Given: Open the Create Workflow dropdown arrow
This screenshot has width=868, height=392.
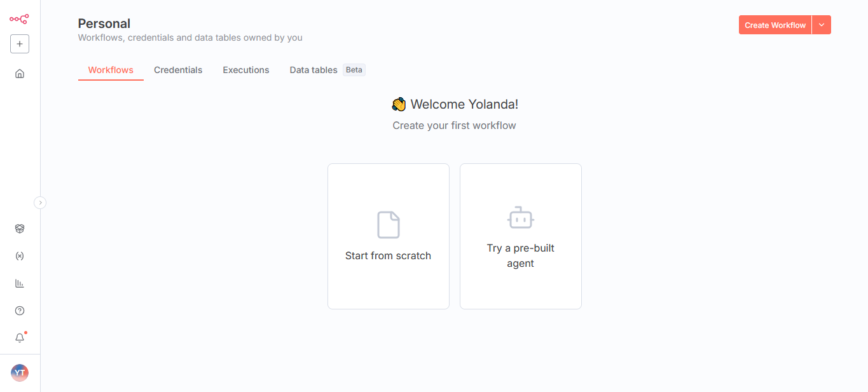Looking at the screenshot, I should tap(822, 25).
